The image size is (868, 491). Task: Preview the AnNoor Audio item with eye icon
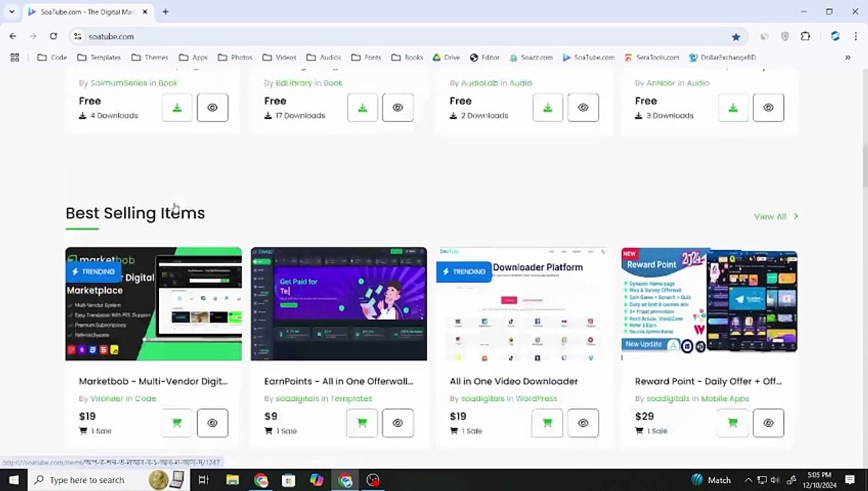768,108
